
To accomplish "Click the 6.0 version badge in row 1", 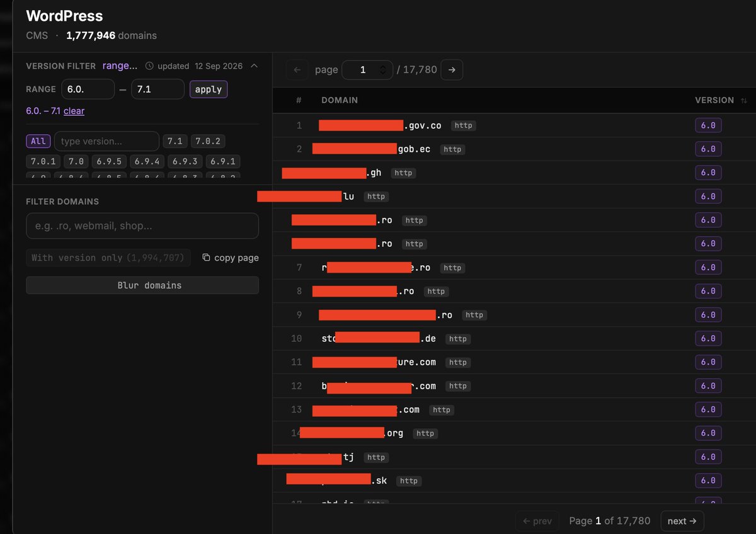I will pos(708,125).
